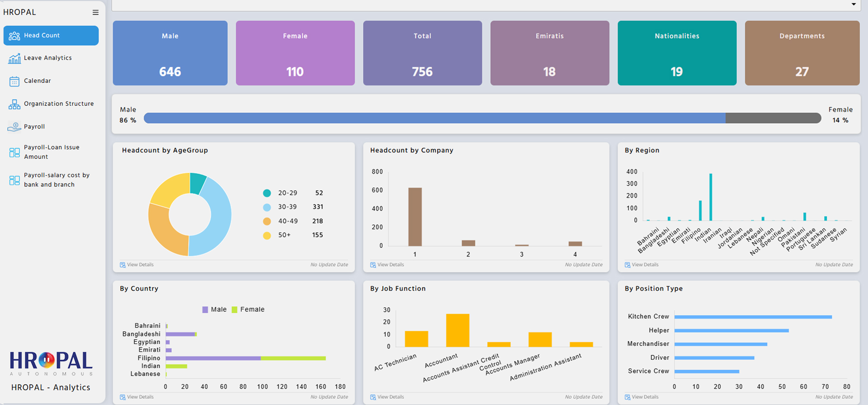This screenshot has width=868, height=405.
Task: Click View Details icon under Headcount by AgeGroup
Action: tap(123, 265)
